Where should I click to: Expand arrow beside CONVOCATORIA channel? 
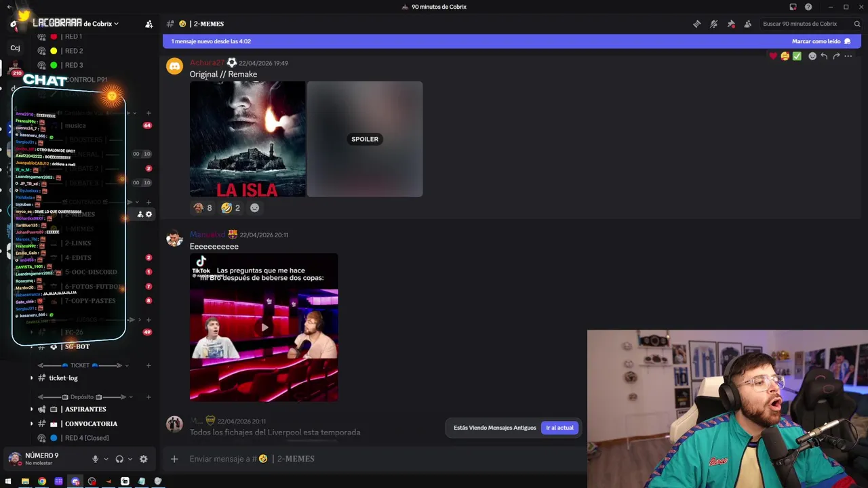(x=31, y=424)
